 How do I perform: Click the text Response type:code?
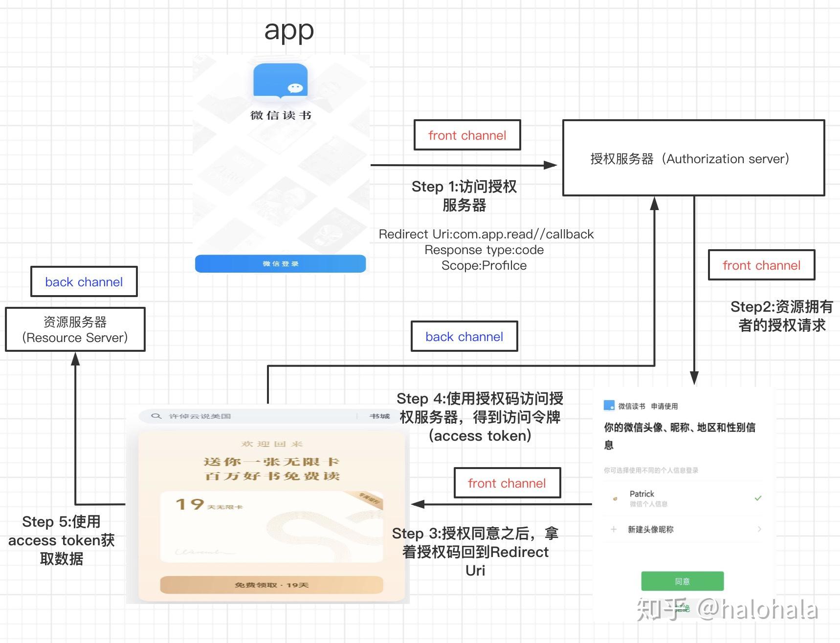click(484, 250)
